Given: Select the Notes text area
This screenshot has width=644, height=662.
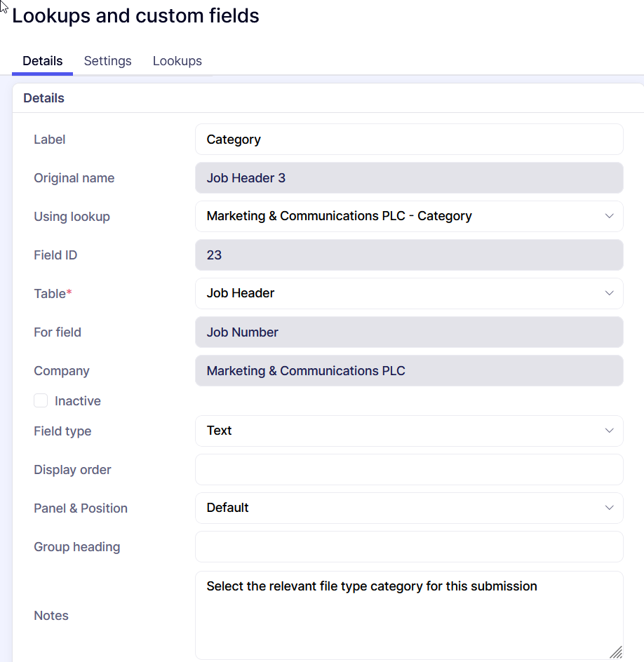Looking at the screenshot, I should coord(409,610).
